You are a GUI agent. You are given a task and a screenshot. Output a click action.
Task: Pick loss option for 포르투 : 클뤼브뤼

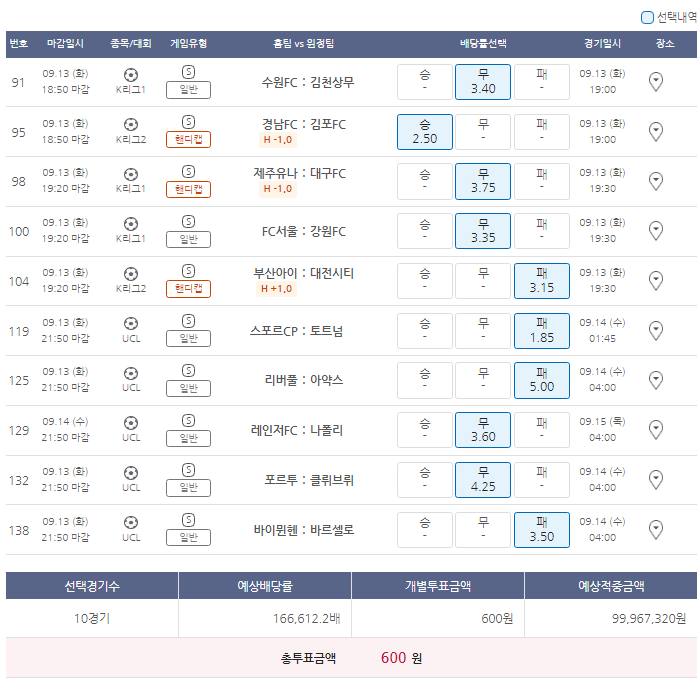tap(542, 480)
